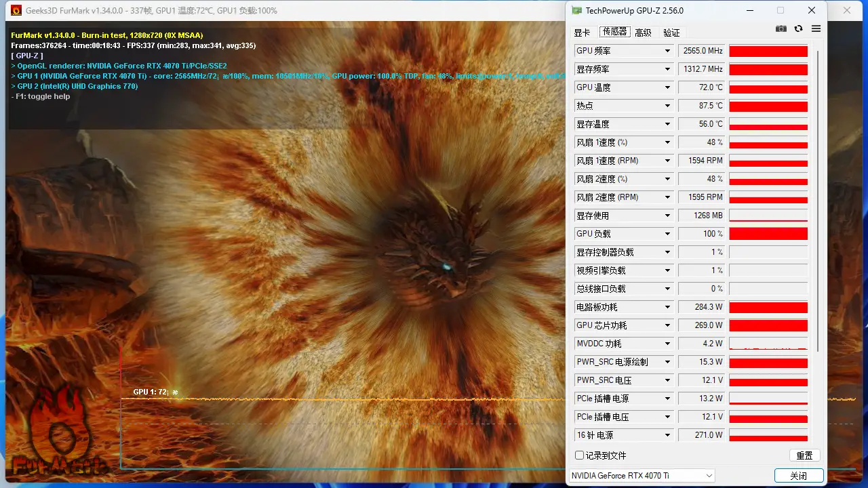Click the 2565.0 MHz GPU clock value
The image size is (868, 488).
tap(702, 51)
